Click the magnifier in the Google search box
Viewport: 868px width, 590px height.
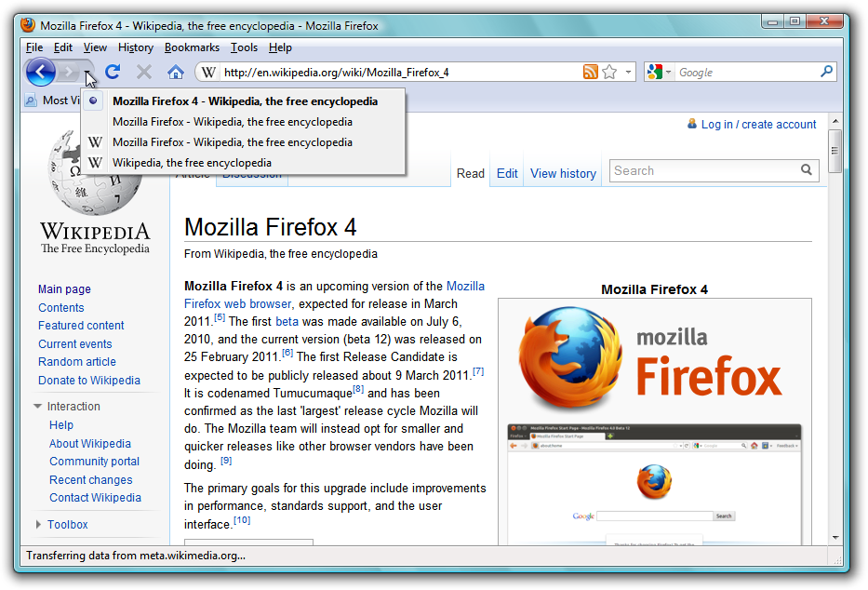point(826,72)
